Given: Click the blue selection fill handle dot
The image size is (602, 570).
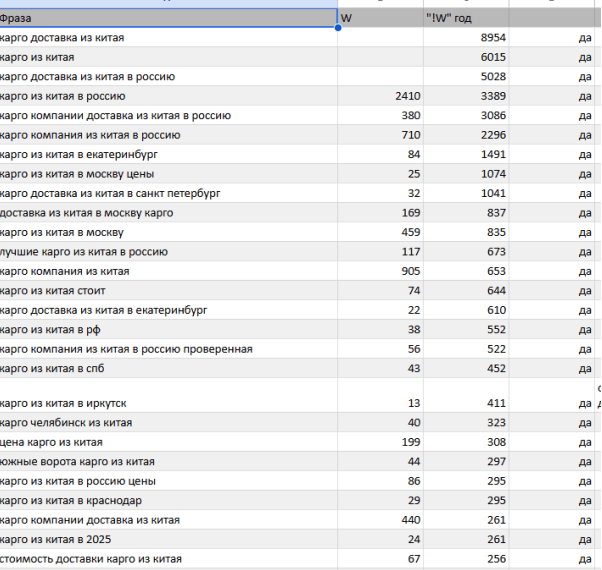Looking at the screenshot, I should pos(338,28).
